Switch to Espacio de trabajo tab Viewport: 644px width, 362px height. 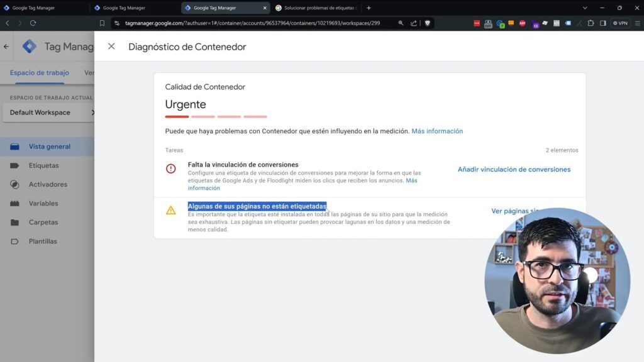coord(40,73)
